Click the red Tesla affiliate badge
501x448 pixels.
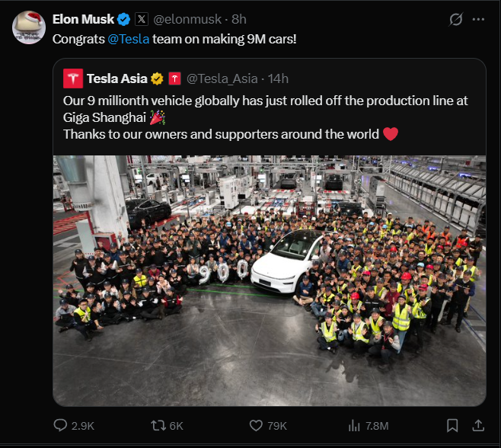pos(174,78)
